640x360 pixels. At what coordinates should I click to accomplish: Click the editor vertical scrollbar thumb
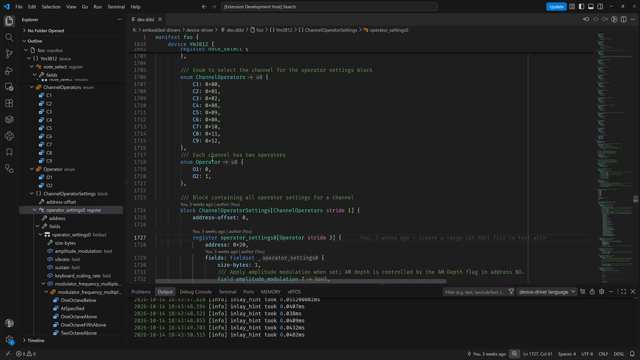636,199
